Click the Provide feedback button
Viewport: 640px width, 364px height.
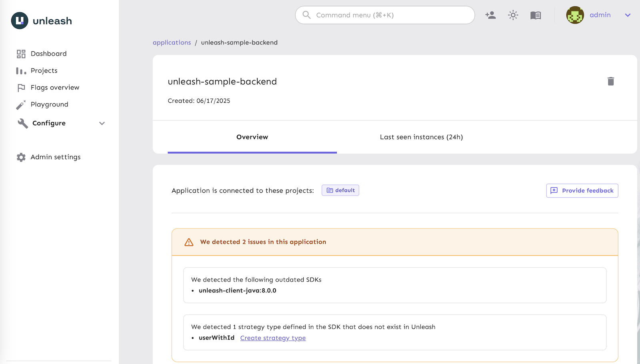coord(582,191)
